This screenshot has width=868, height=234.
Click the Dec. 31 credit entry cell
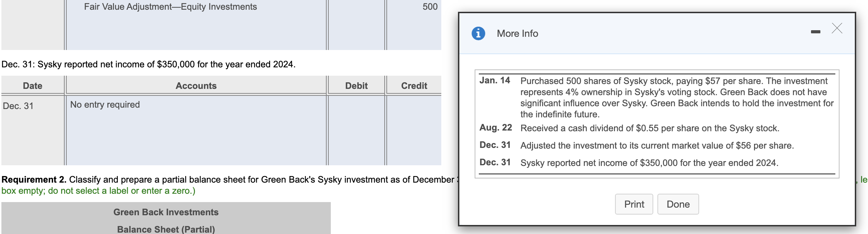[x=414, y=130]
